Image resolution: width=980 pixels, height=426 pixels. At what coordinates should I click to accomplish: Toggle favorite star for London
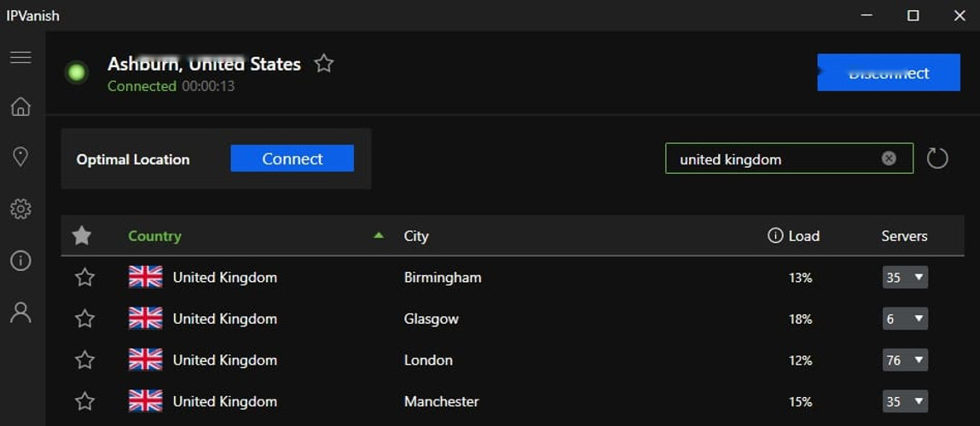pyautogui.click(x=84, y=360)
